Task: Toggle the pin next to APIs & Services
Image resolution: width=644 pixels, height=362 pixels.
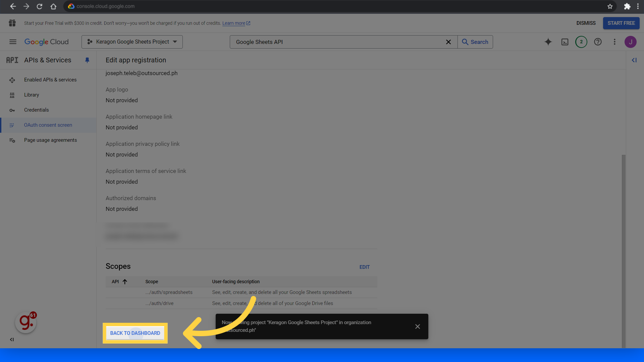Action: (87, 60)
